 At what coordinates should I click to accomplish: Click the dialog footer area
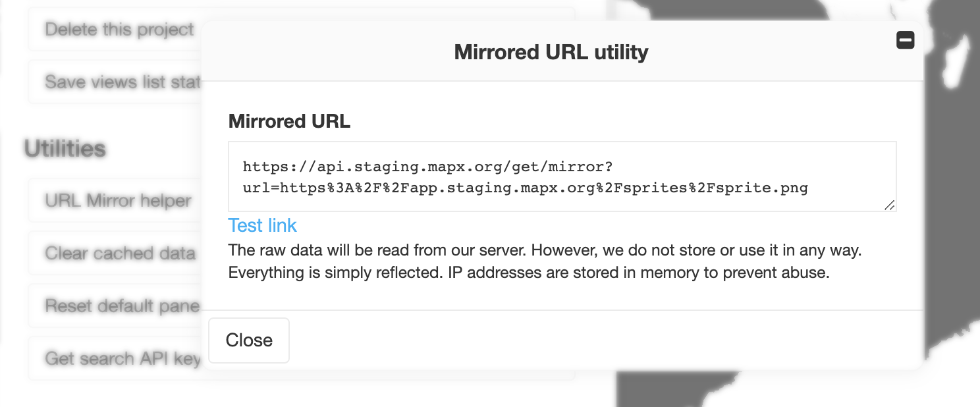click(x=593, y=340)
